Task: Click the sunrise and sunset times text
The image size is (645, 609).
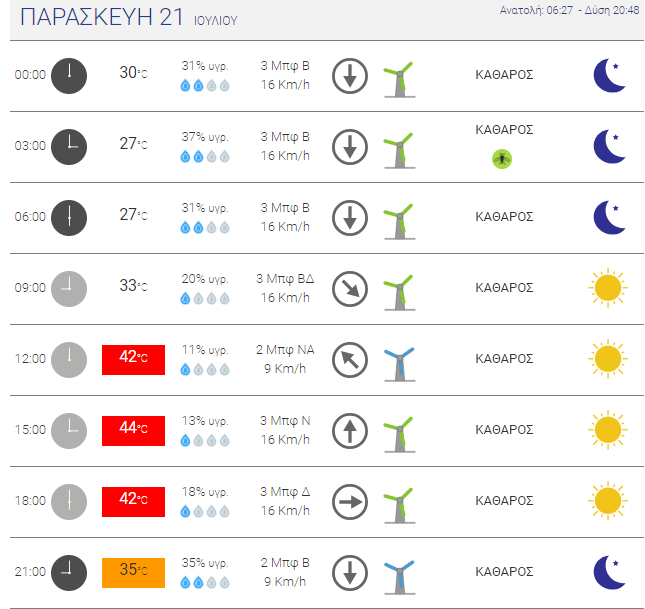Action: point(569,10)
